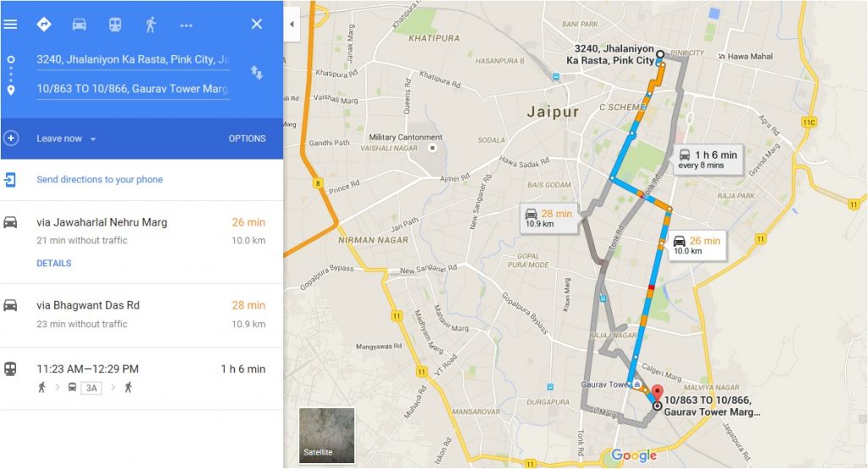Screen dimensions: 868x469
Task: Switch to Satellite view thumbnail
Action: pyautogui.click(x=326, y=436)
